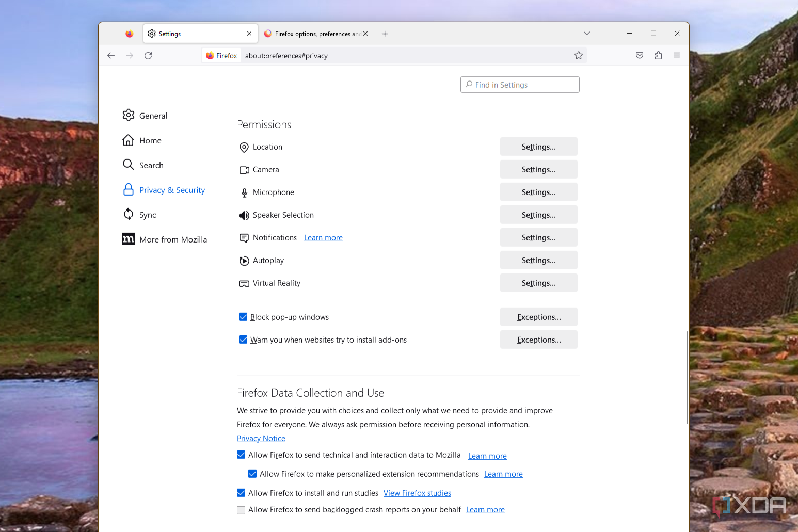798x532 pixels.
Task: Click the Search magnifier icon in sidebar
Action: [x=129, y=165]
